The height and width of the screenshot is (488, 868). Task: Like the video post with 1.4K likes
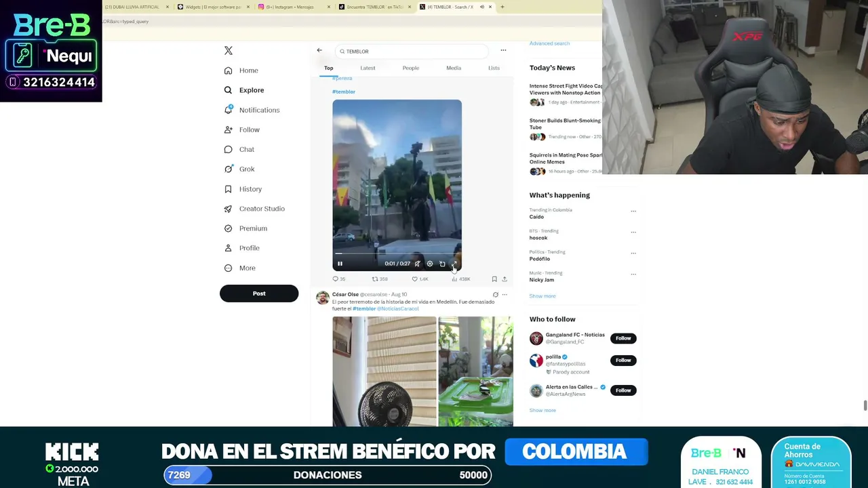click(x=420, y=279)
